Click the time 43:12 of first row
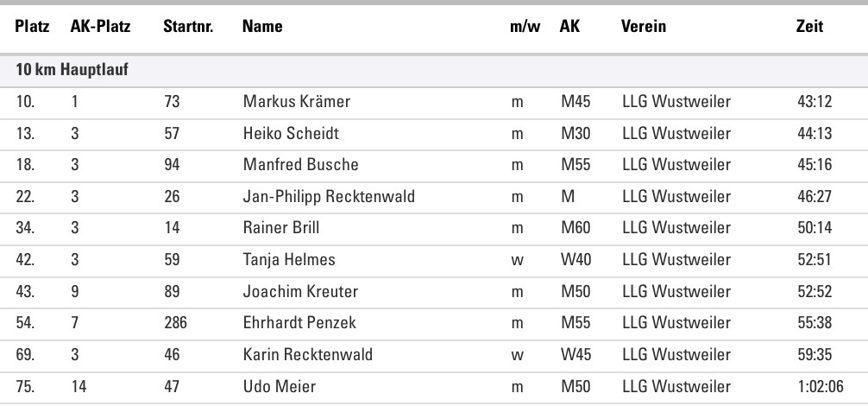The image size is (868, 406). tap(815, 103)
